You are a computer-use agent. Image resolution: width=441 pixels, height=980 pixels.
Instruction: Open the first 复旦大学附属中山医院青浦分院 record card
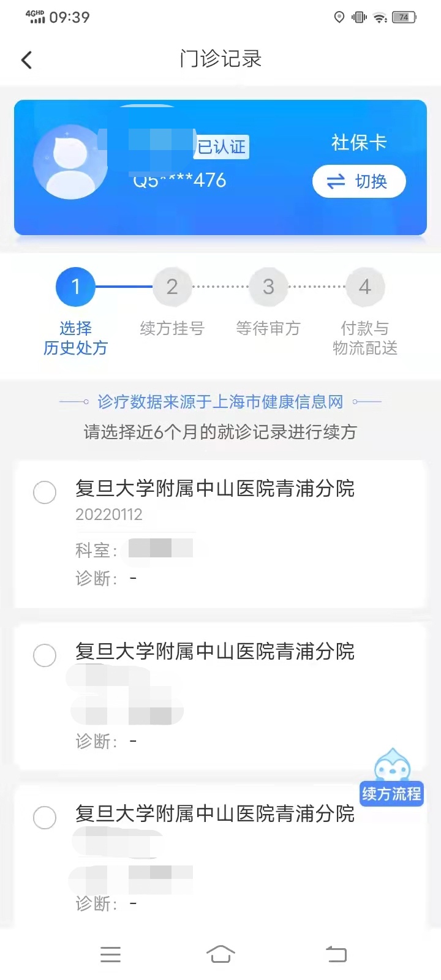tap(221, 533)
